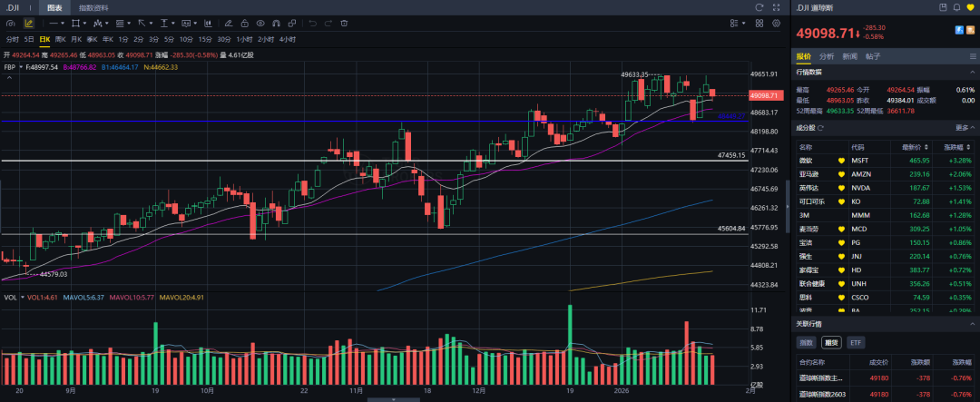The image size is (980, 402).
Task: Toggle the yellow heart watchlist favorite
Action: 969,8
